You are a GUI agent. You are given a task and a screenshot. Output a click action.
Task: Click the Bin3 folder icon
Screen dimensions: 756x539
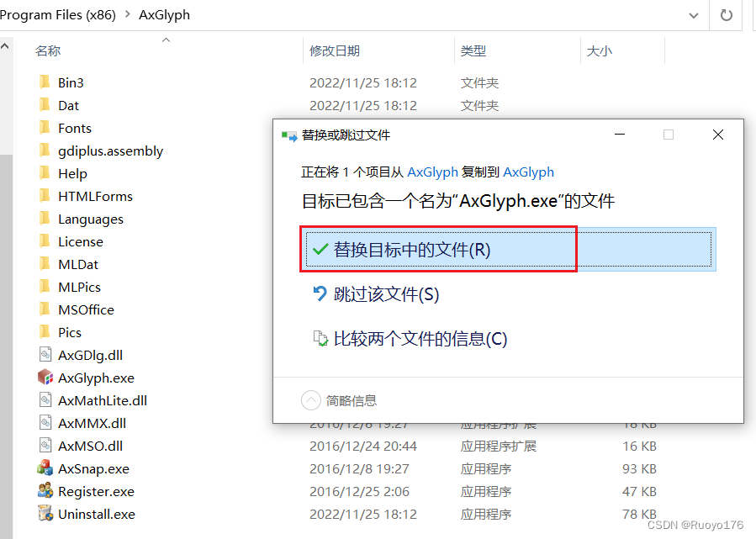45,82
